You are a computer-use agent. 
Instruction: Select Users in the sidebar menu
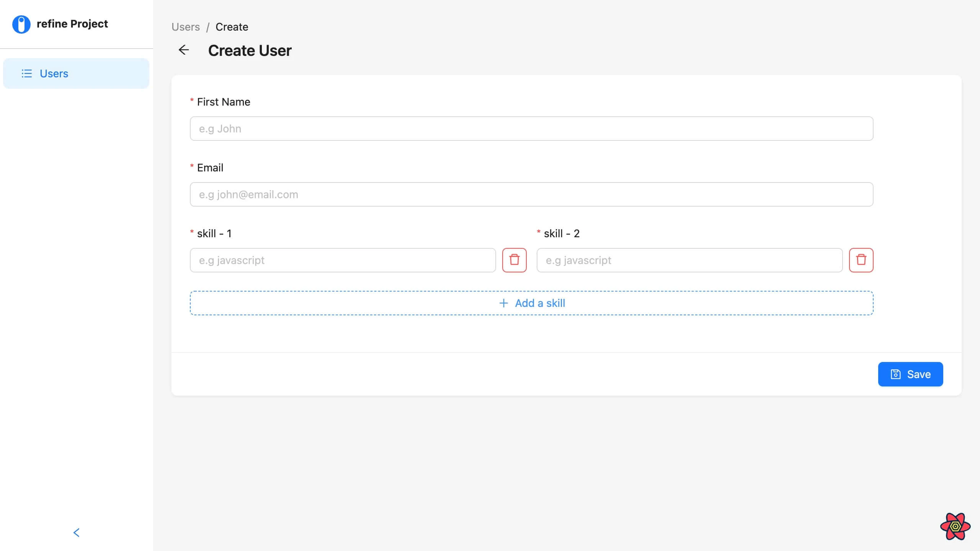point(54,73)
